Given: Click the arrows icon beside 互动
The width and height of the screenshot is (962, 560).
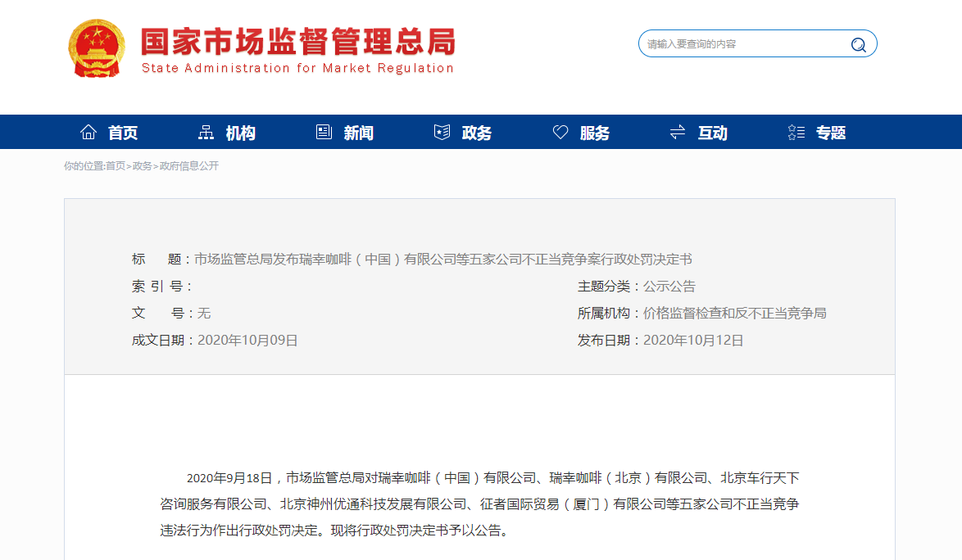Looking at the screenshot, I should [x=677, y=131].
